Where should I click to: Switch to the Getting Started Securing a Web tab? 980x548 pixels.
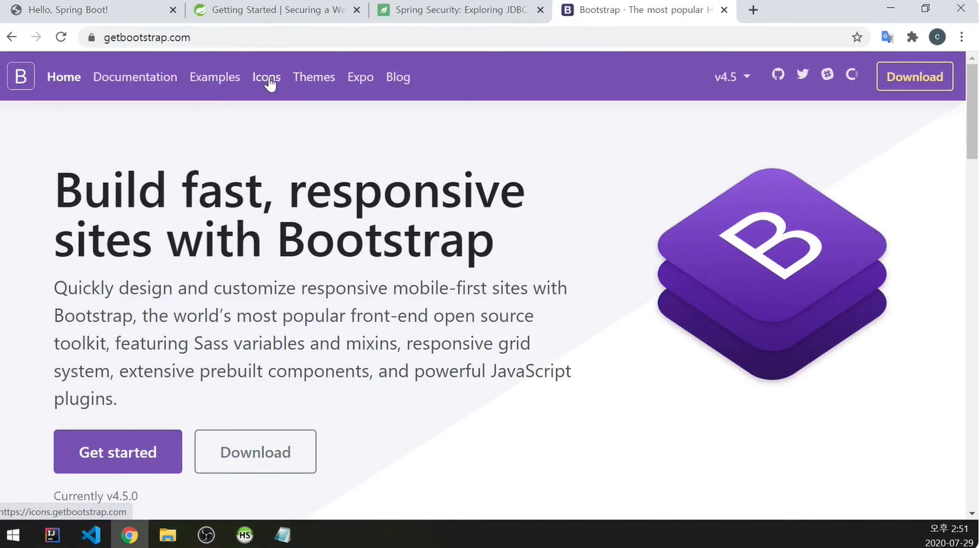[277, 10]
